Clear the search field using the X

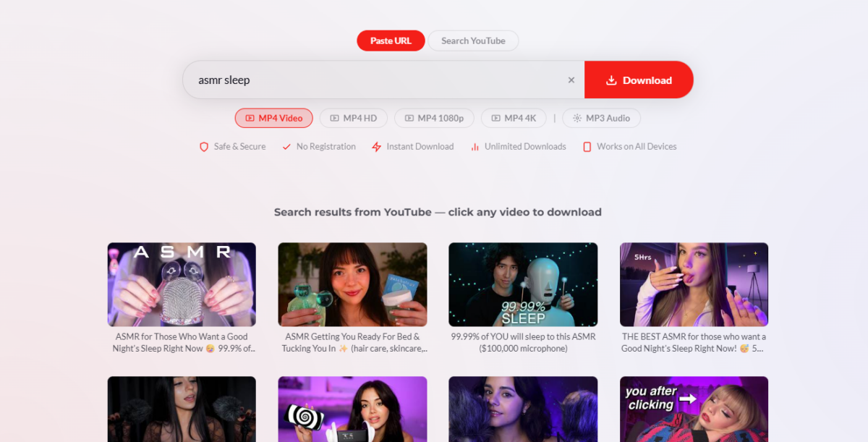point(571,80)
